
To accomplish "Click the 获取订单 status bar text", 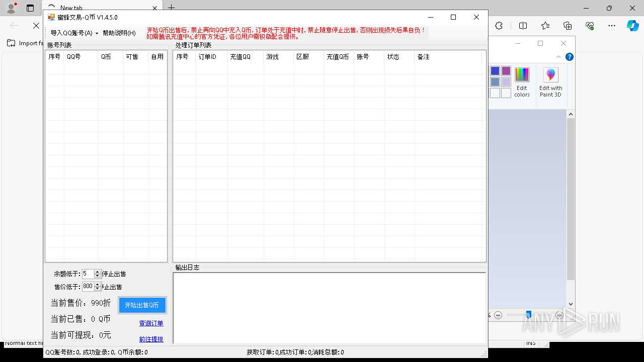I will (x=295, y=352).
